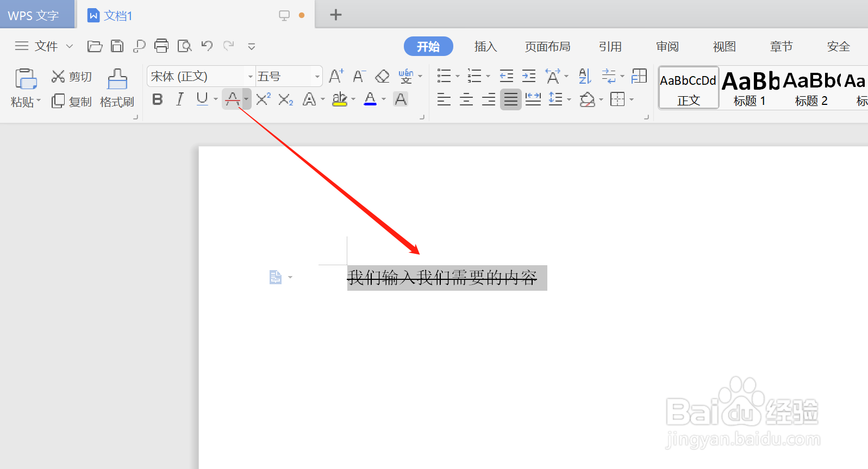Toggle bold formatting
This screenshot has width=868, height=469.
[158, 99]
